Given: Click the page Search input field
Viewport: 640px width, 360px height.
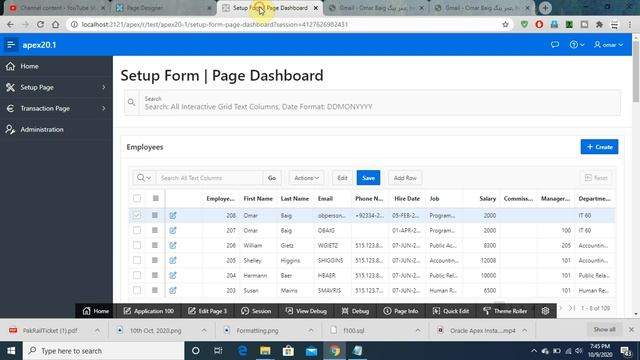Looking at the screenshot, I should (380, 103).
